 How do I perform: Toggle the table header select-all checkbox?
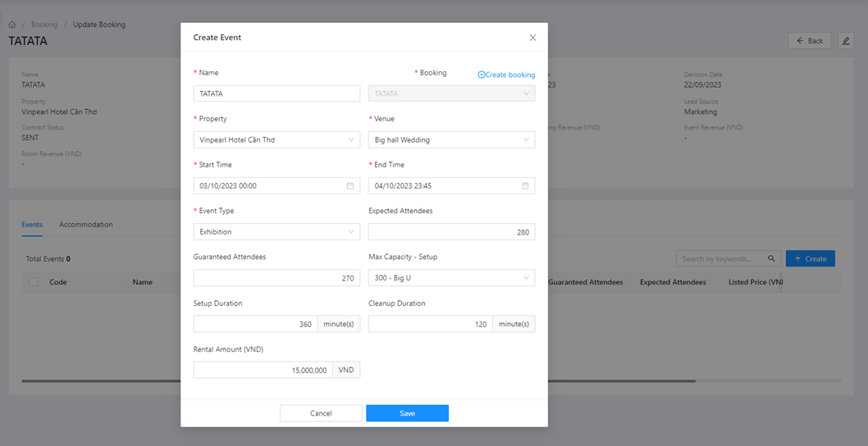pyautogui.click(x=34, y=282)
